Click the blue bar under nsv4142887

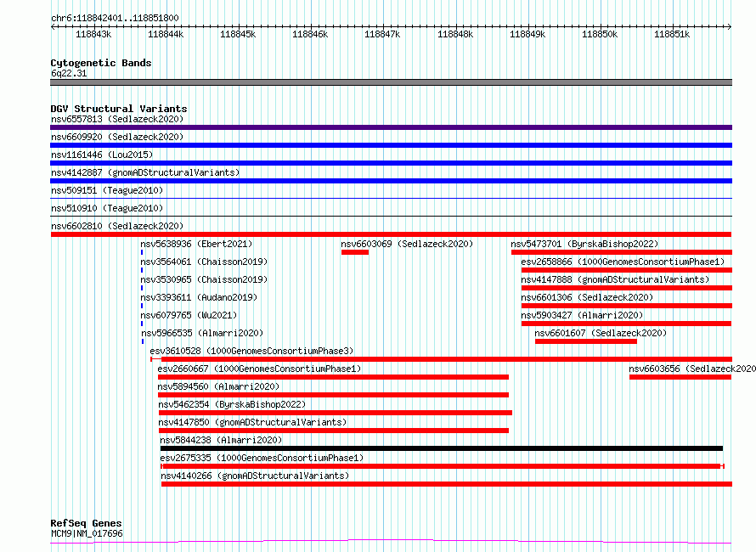click(x=391, y=181)
